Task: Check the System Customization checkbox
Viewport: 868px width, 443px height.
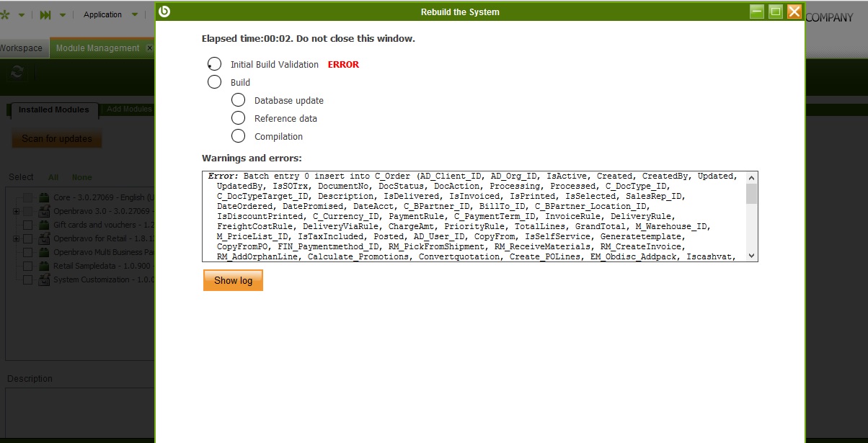Action: 28,279
